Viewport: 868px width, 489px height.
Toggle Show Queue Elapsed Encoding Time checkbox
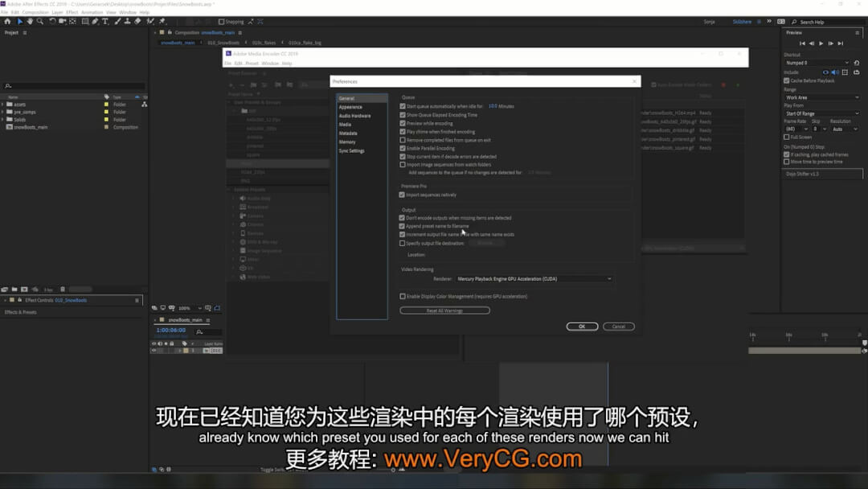pyautogui.click(x=403, y=115)
